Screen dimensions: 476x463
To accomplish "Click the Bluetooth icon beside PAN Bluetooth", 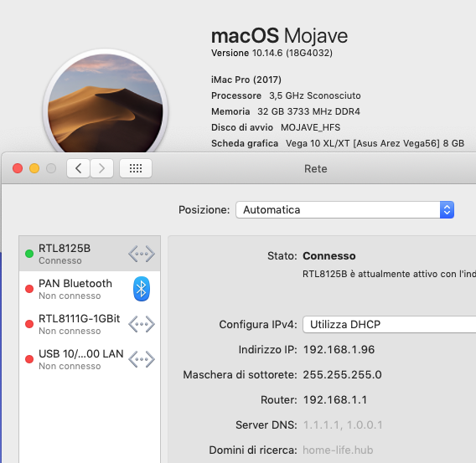I will pos(142,289).
